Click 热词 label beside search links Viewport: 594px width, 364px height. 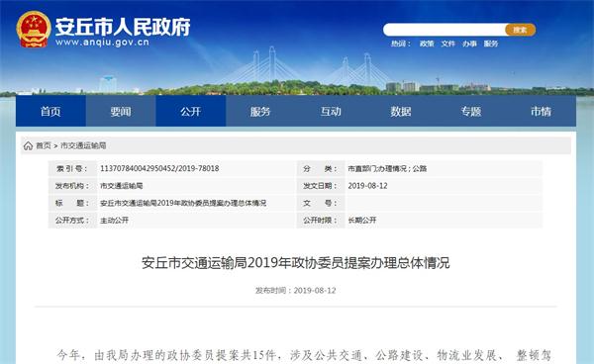pos(400,44)
